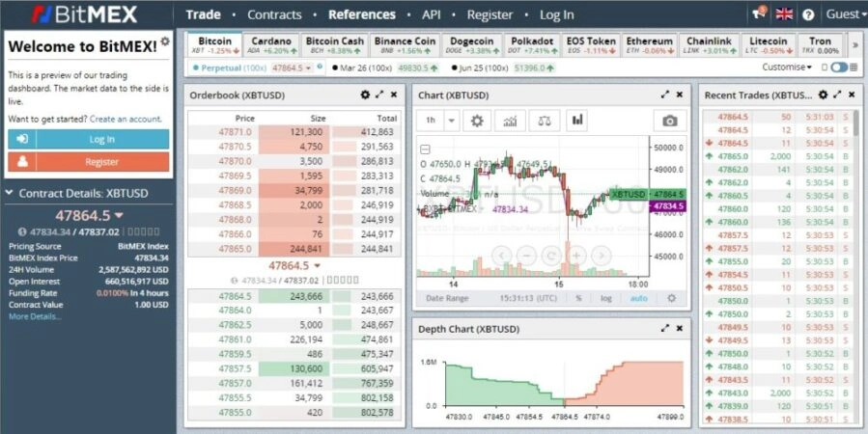Take a chart snapshot with camera icon

670,121
